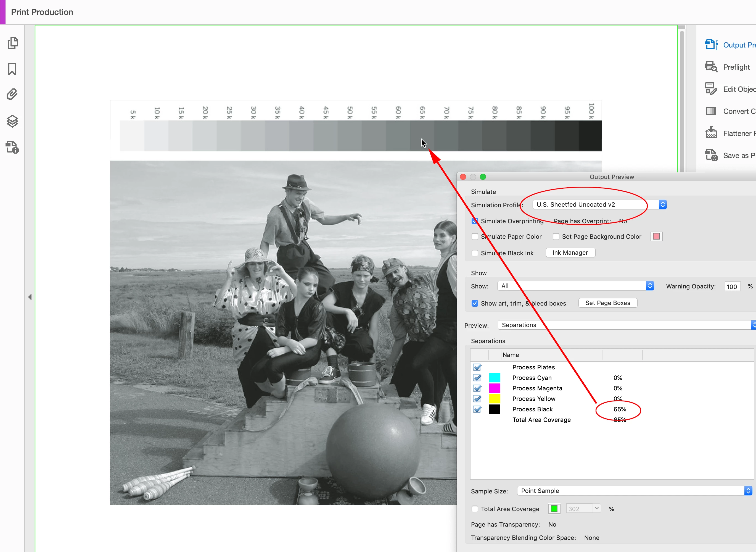756x552 pixels.
Task: Enable Simulate Paper Color checkbox
Action: 475,236
